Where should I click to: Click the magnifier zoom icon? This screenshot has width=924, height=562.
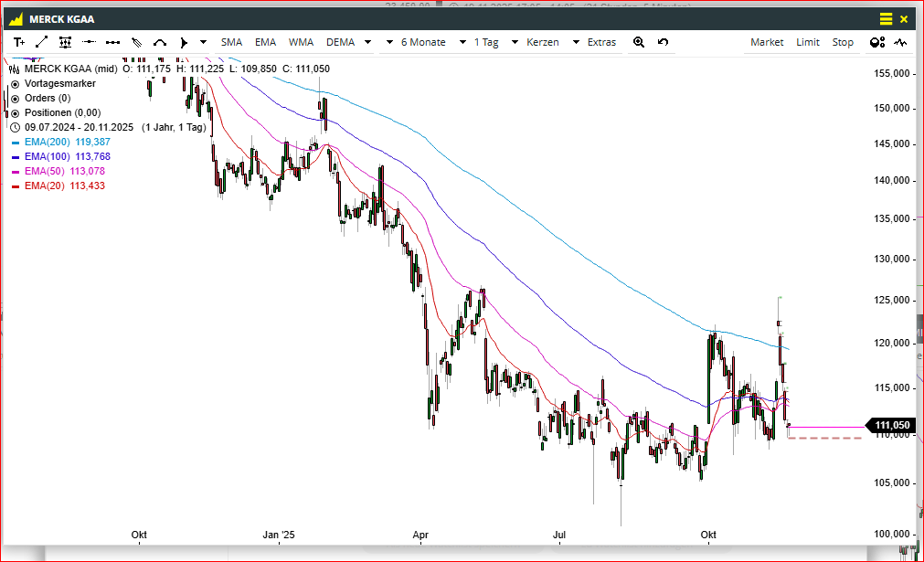tap(639, 42)
